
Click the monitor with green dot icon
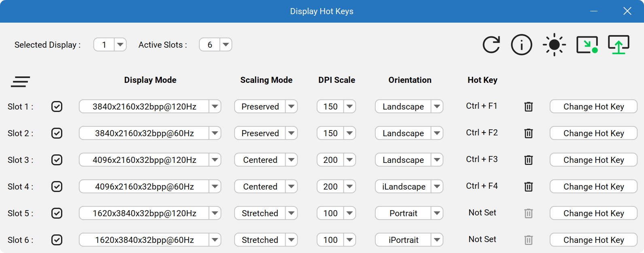(x=587, y=44)
